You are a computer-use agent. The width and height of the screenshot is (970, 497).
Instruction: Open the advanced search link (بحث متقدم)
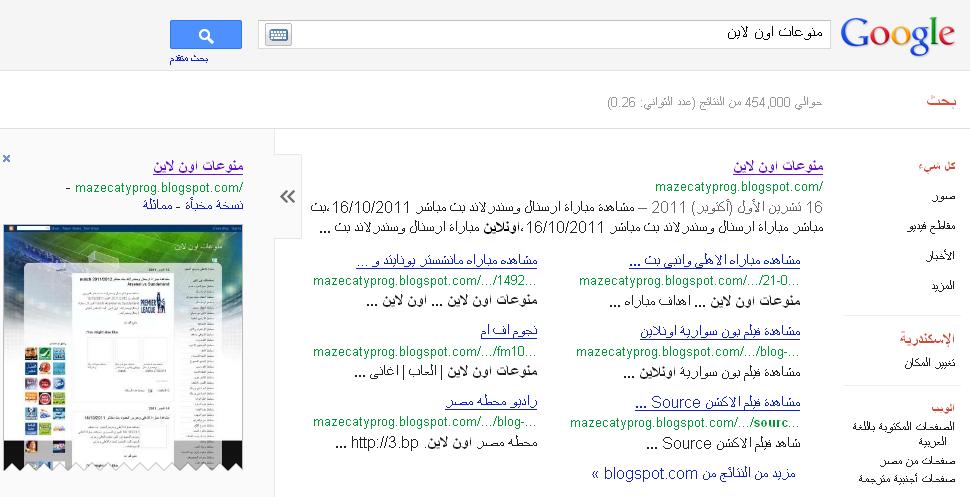coord(189,59)
